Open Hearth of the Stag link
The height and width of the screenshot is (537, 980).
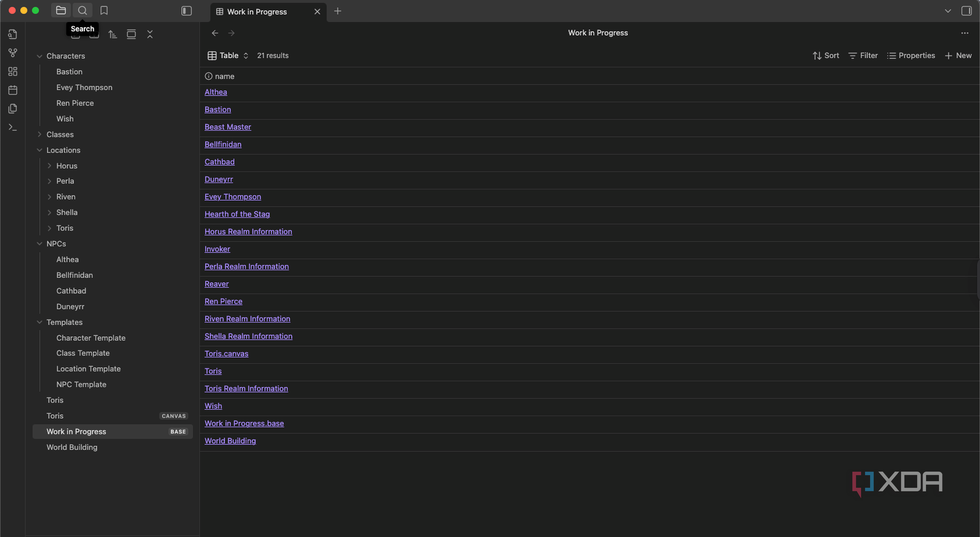[x=237, y=214]
